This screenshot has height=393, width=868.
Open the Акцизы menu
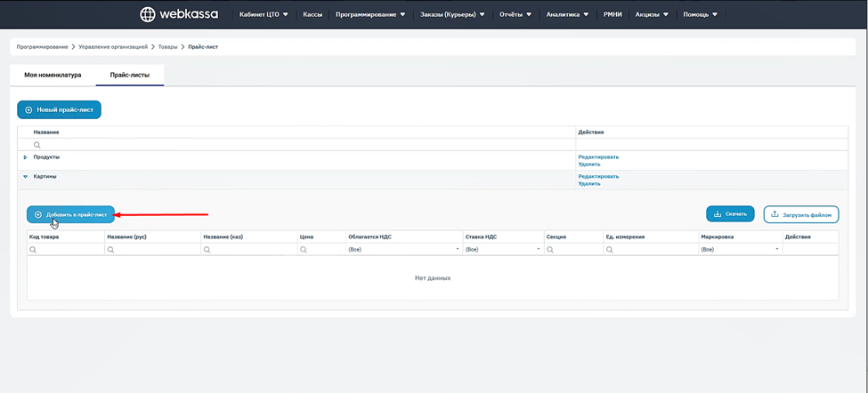[652, 15]
